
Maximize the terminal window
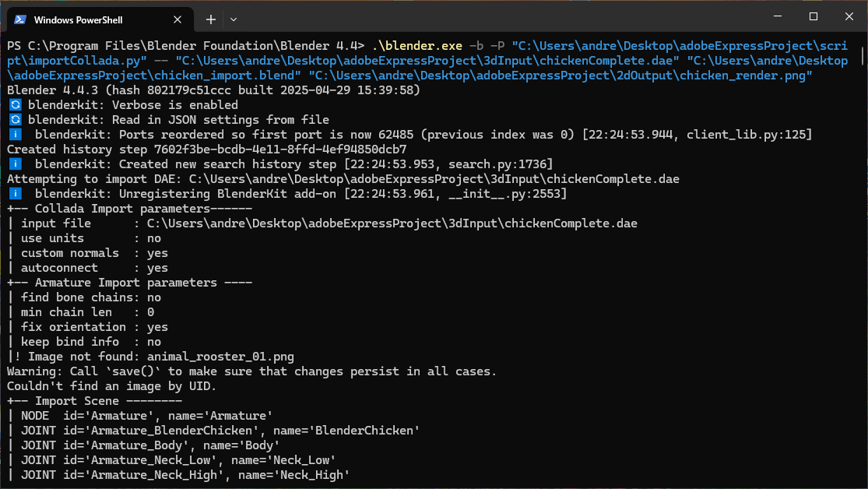pyautogui.click(x=814, y=16)
